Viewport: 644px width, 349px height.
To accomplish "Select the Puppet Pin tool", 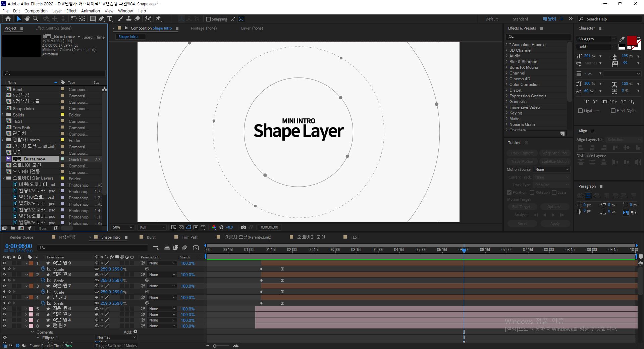I will coord(158,19).
